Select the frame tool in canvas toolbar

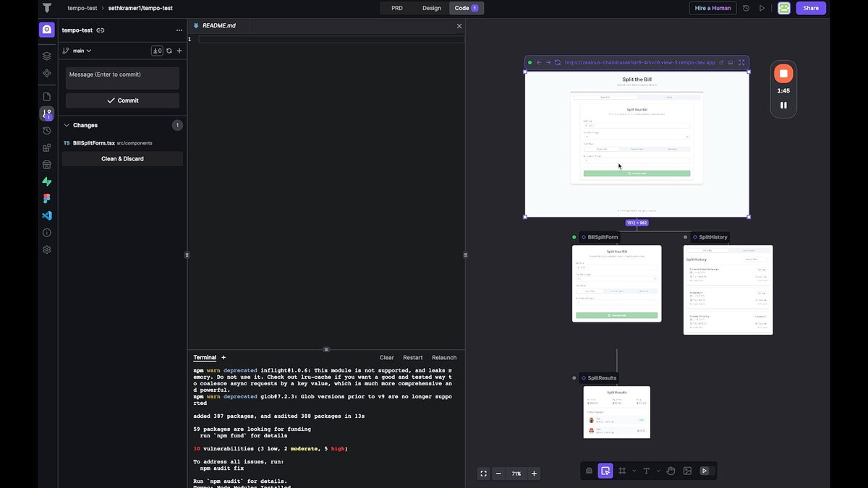(x=622, y=471)
